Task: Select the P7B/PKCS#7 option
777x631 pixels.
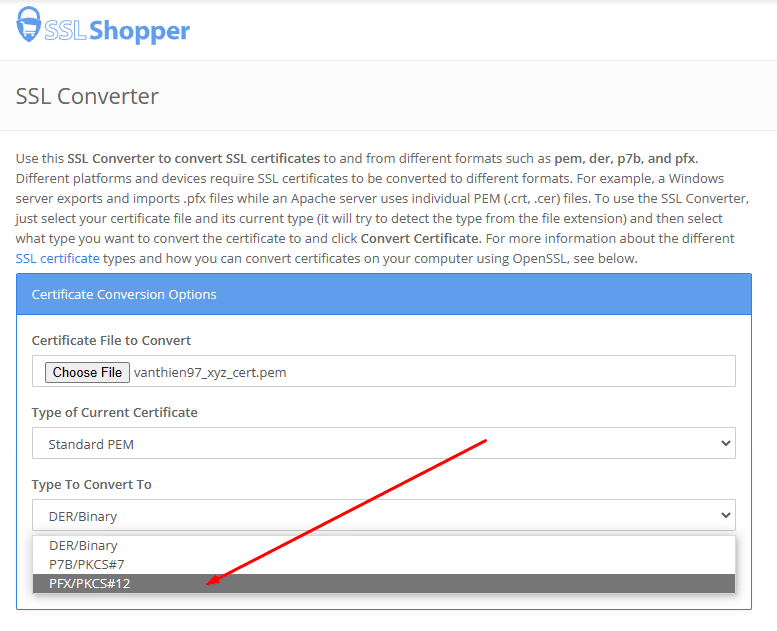Action: coord(384,565)
